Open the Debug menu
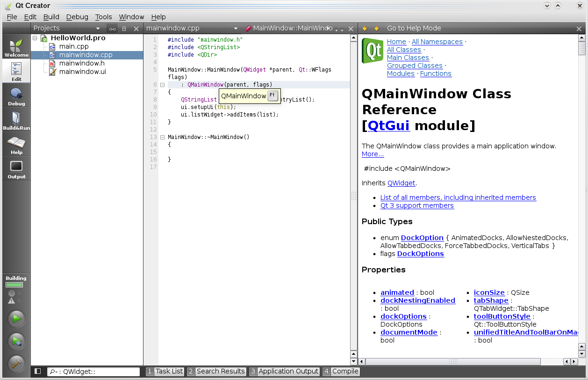Image resolution: width=588 pixels, height=380 pixels. (77, 17)
